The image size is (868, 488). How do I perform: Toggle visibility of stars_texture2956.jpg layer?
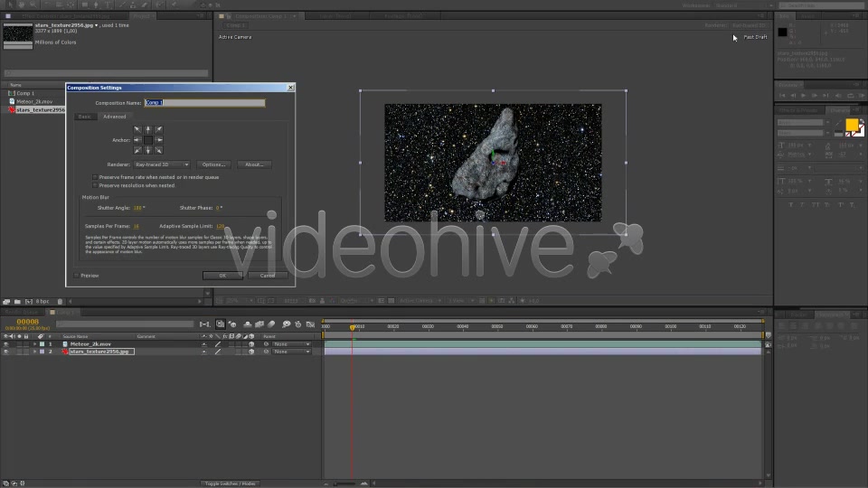point(6,352)
